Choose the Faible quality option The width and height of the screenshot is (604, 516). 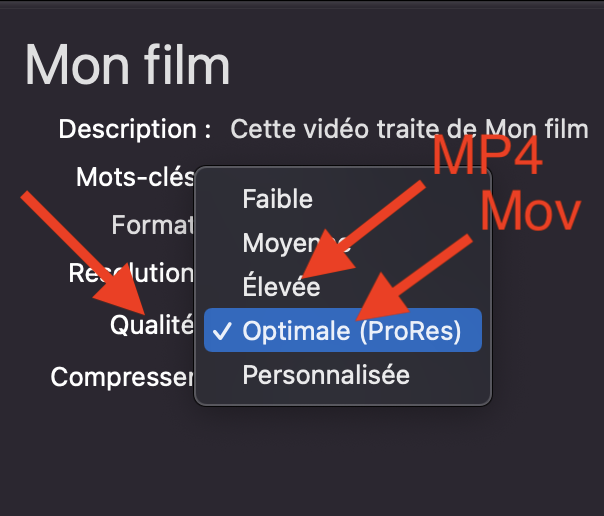(x=277, y=199)
